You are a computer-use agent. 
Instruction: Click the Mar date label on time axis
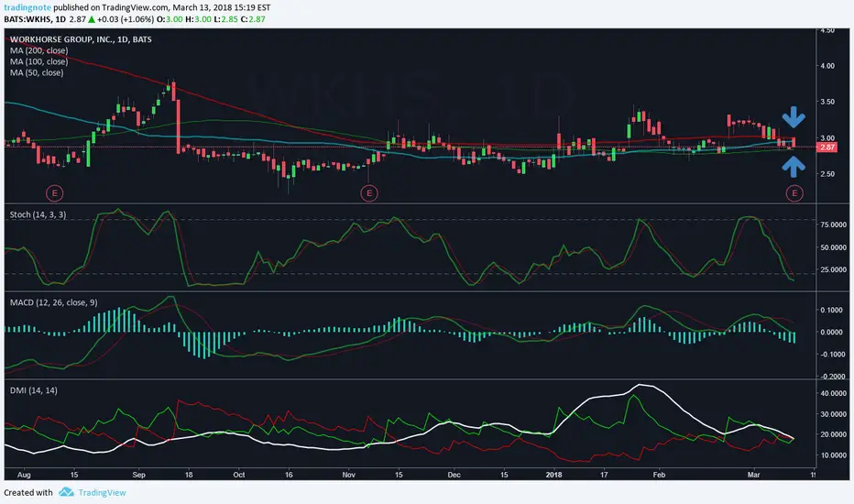point(754,475)
